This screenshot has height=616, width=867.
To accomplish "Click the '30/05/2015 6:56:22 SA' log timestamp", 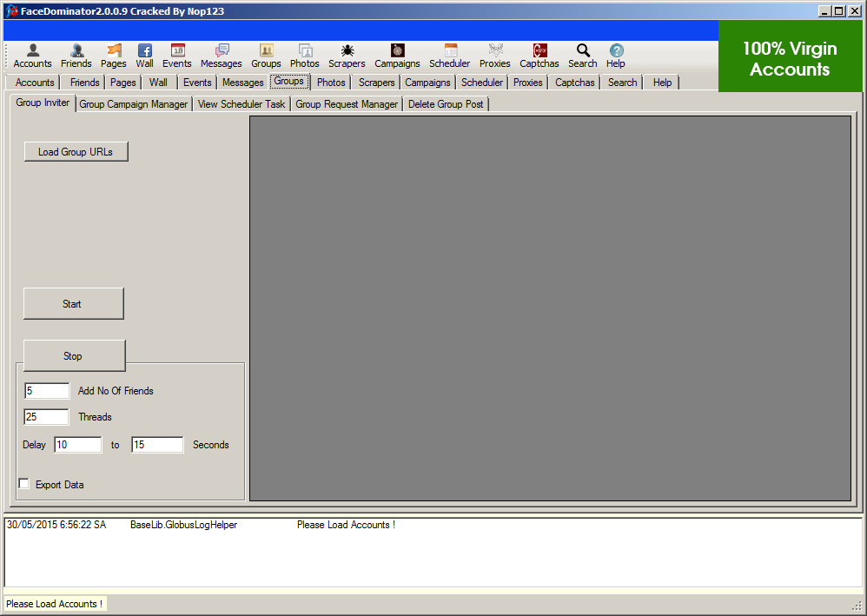I will tap(56, 525).
